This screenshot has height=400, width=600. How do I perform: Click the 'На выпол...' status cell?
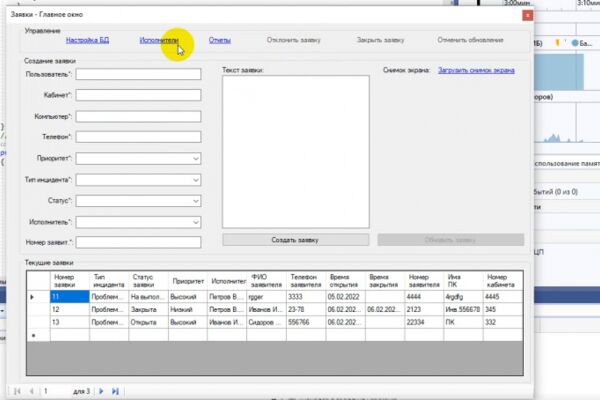[x=148, y=297]
